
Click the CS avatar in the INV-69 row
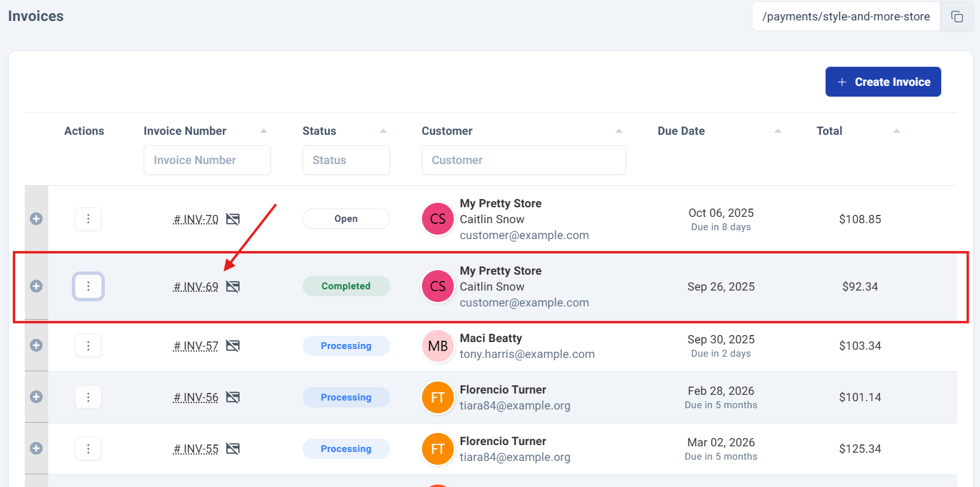pos(438,287)
